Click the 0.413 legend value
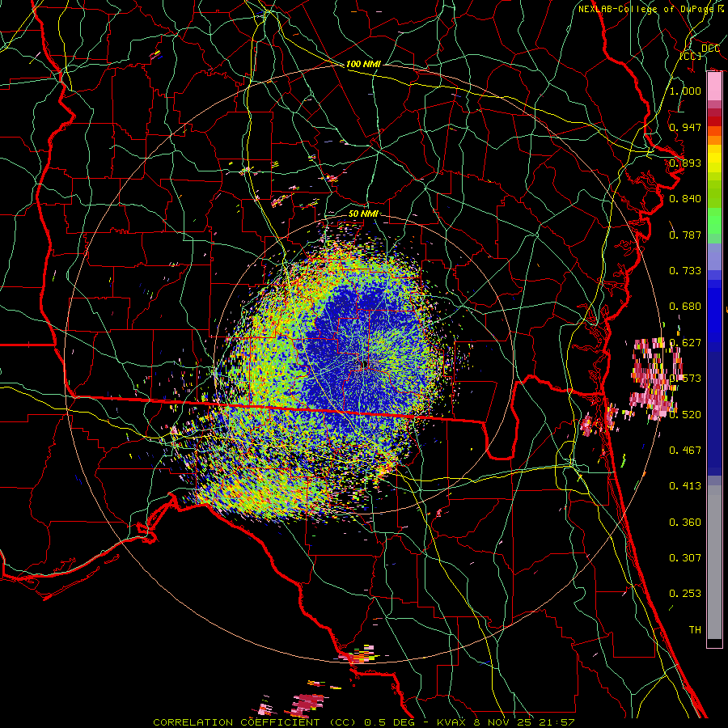The width and height of the screenshot is (728, 728). (x=685, y=486)
